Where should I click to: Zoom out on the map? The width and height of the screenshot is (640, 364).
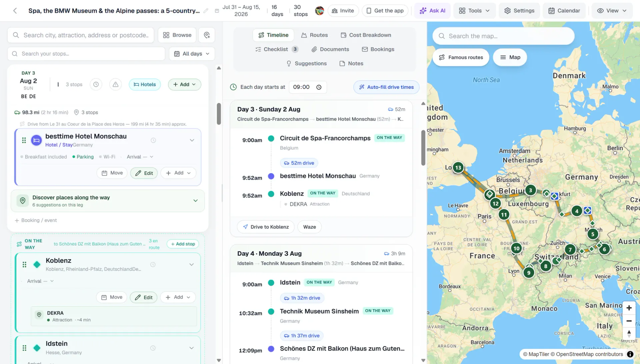(x=629, y=321)
